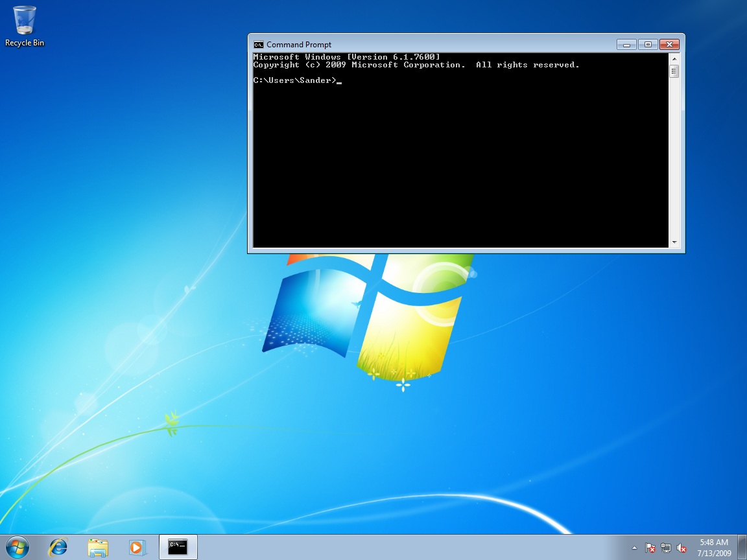Click the scrollbar down arrow in Command Prompt
747x560 pixels.
point(674,242)
